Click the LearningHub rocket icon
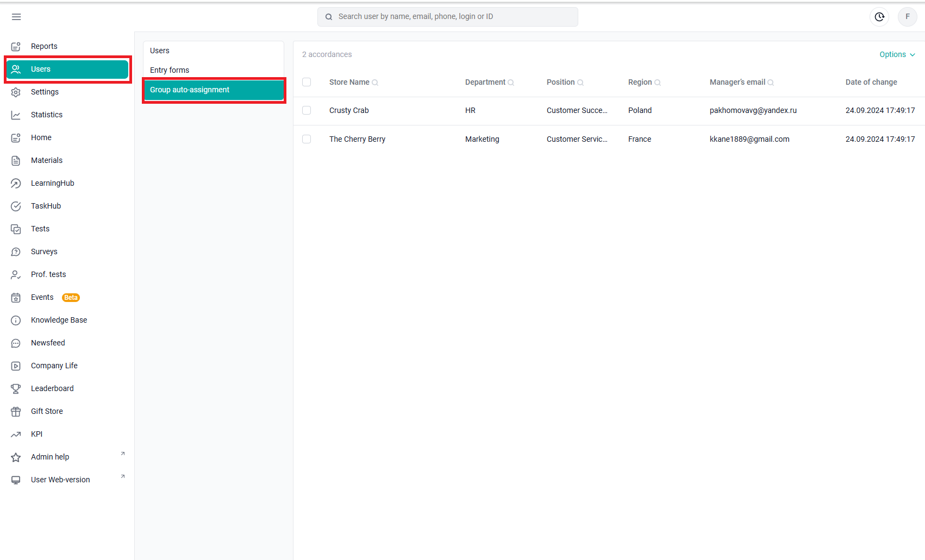This screenshot has width=925, height=560. point(16,184)
